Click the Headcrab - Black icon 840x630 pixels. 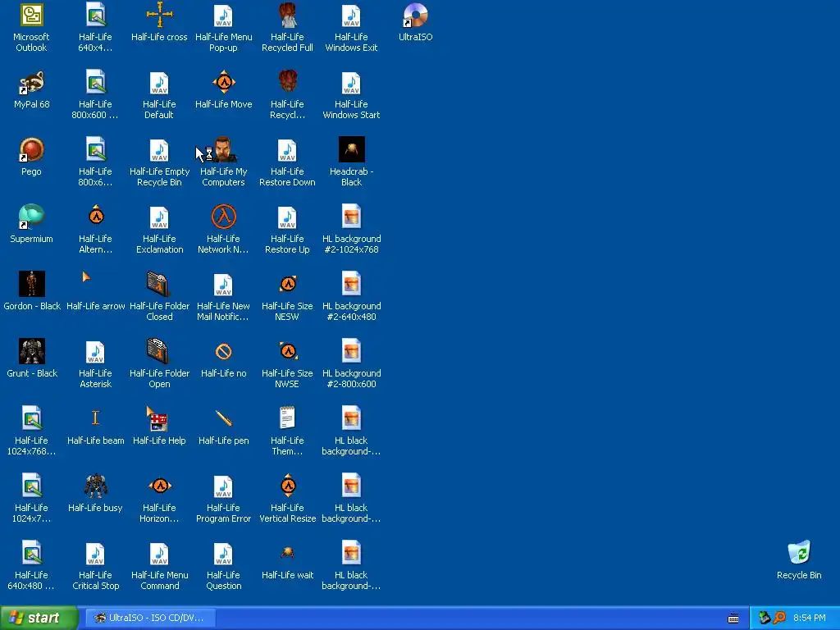tap(351, 162)
